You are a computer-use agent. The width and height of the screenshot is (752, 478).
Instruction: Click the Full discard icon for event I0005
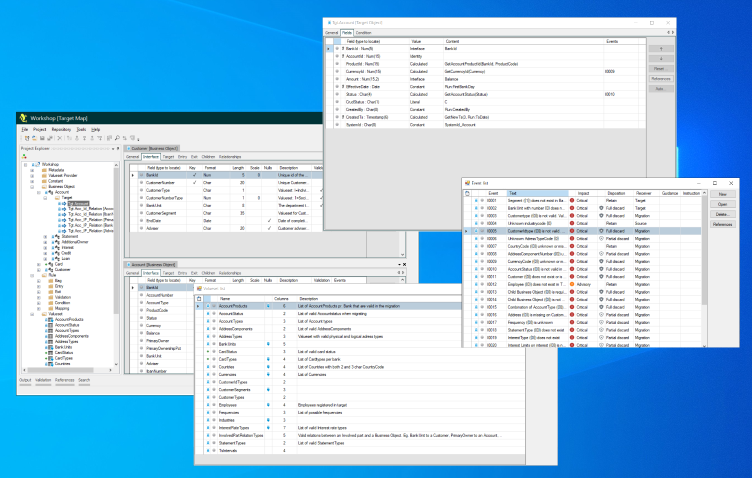point(602,230)
